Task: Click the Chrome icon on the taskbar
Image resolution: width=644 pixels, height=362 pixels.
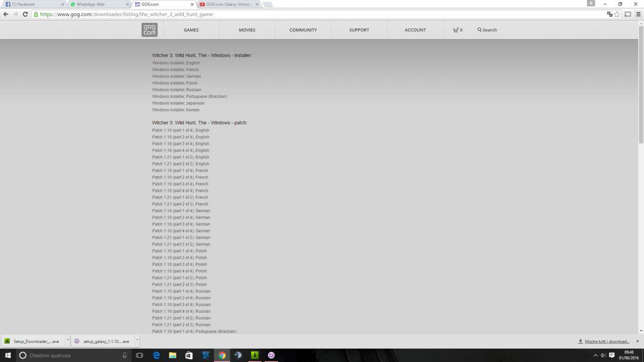Action: click(222, 355)
